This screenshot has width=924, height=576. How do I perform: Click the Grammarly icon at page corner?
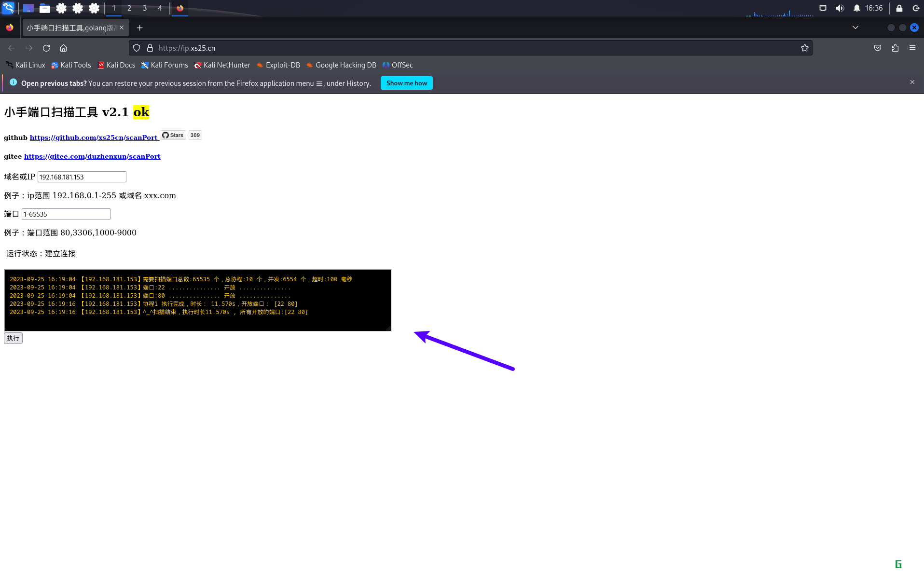[x=898, y=564]
